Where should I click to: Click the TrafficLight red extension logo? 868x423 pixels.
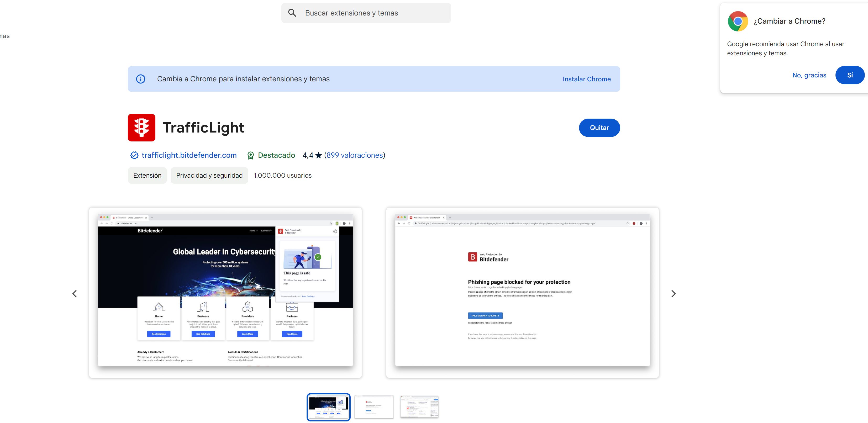click(x=141, y=128)
